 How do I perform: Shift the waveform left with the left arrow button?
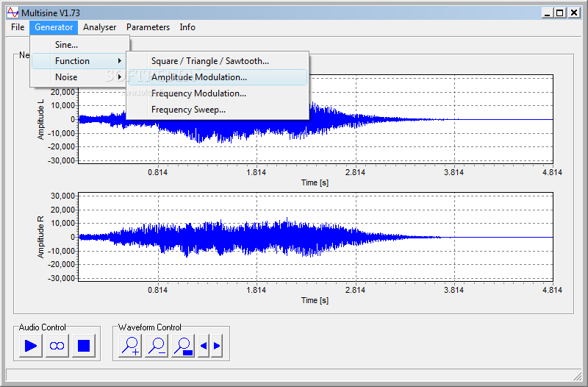pos(204,346)
